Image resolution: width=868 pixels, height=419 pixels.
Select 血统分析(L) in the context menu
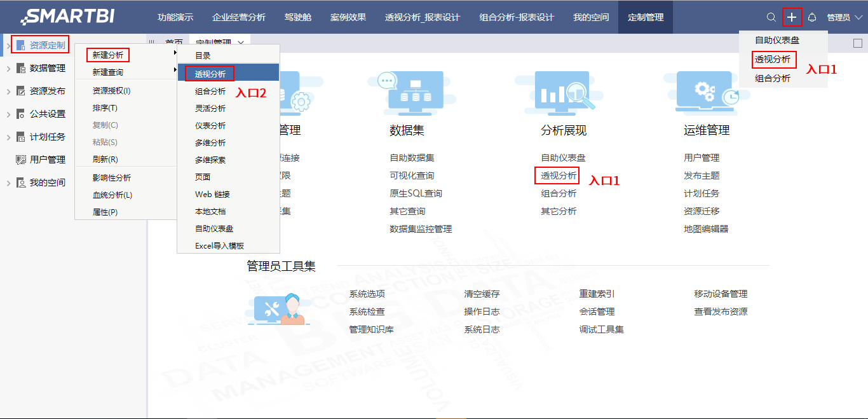[x=126, y=195]
